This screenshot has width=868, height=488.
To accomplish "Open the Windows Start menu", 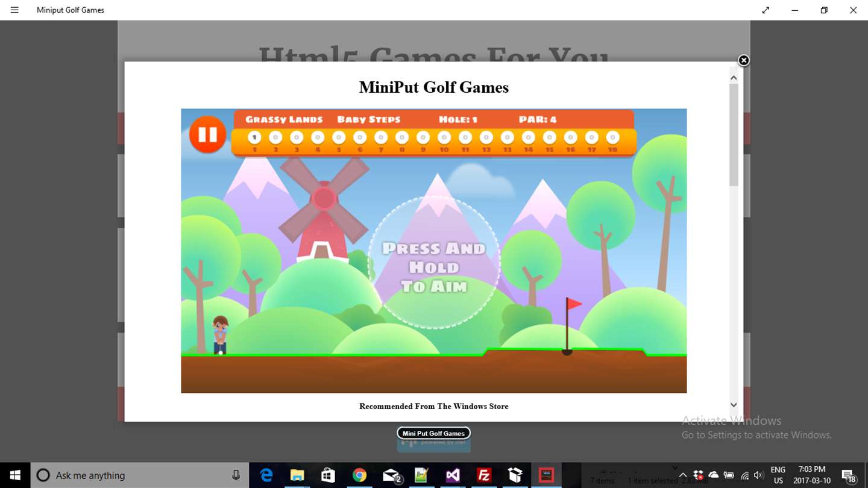I will (x=15, y=475).
